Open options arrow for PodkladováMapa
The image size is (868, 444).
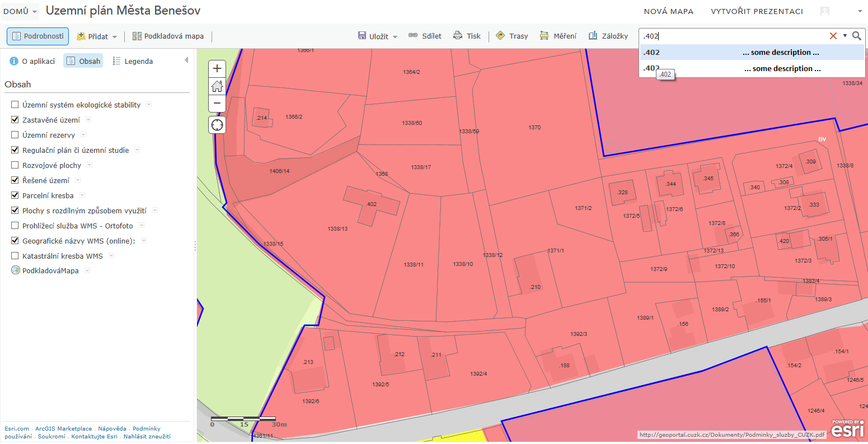(87, 271)
